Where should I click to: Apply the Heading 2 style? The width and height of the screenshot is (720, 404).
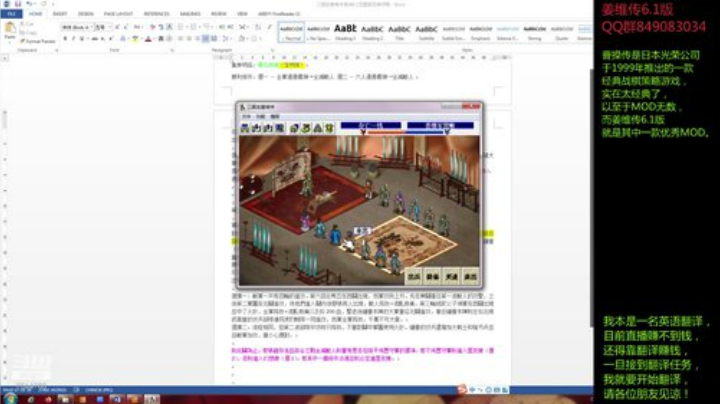point(372,32)
